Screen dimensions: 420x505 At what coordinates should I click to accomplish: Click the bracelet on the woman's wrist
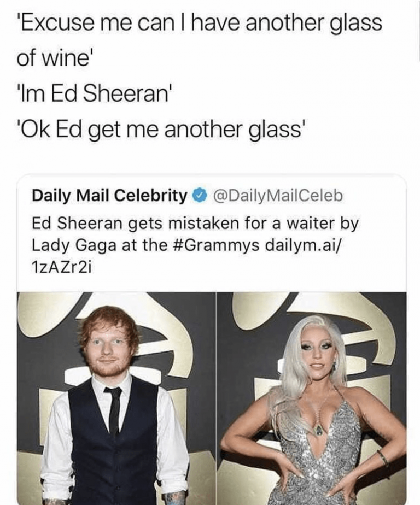tap(384, 457)
